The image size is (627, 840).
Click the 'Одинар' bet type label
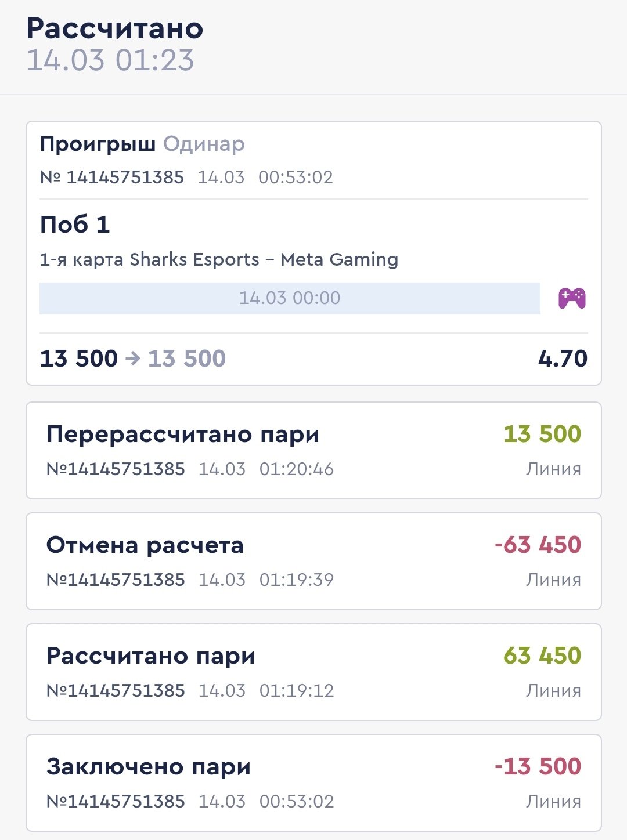pyautogui.click(x=204, y=144)
